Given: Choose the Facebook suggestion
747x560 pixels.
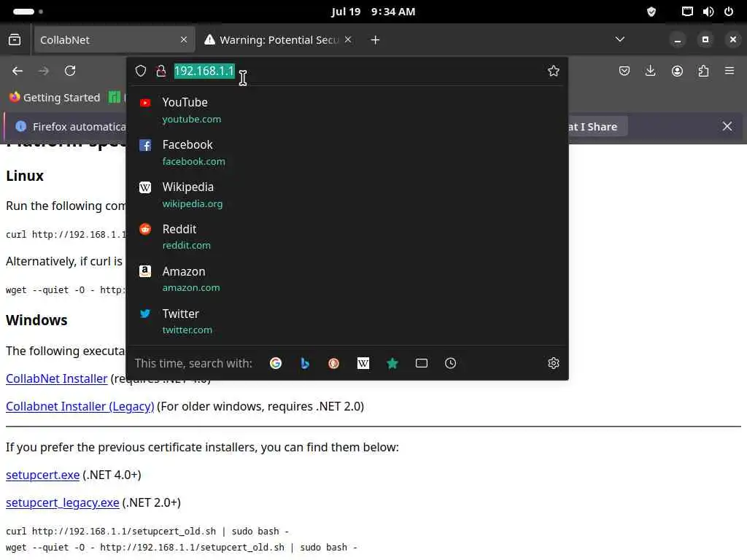Looking at the screenshot, I should (347, 152).
